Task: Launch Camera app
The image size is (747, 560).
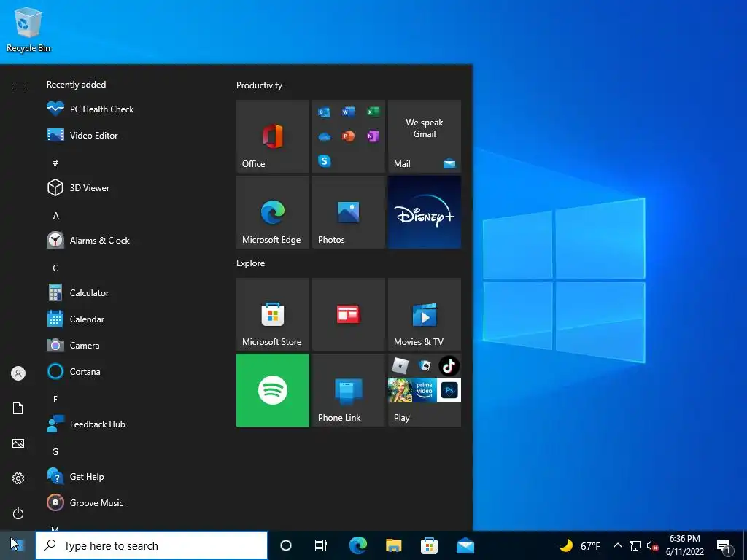Action: tap(74, 345)
